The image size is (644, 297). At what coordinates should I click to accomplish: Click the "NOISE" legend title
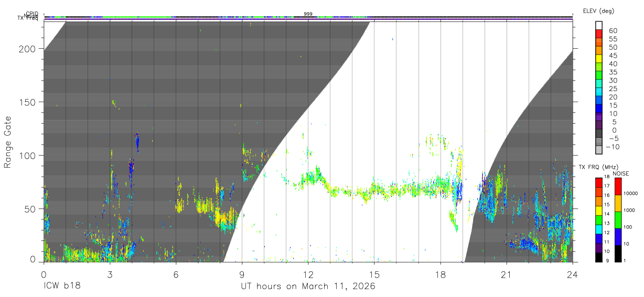[x=620, y=173]
